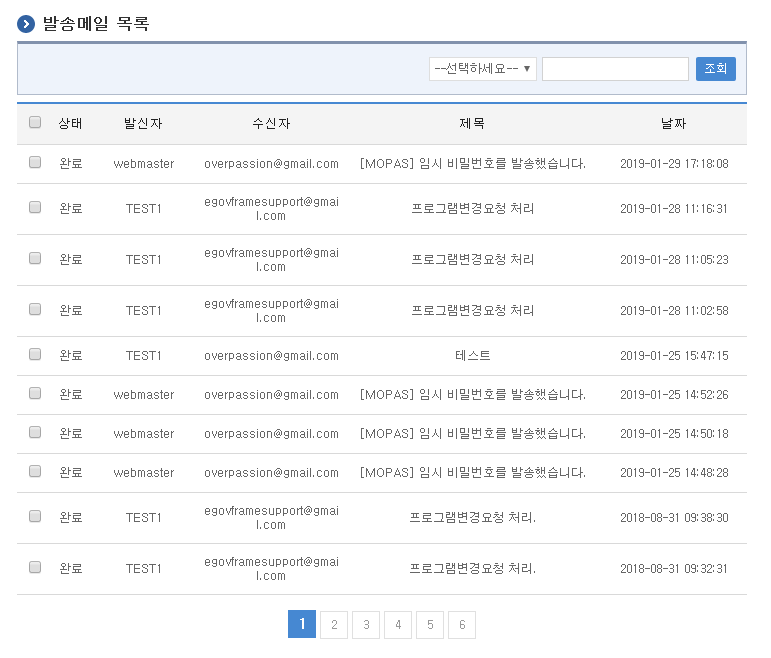The height and width of the screenshot is (658, 771).
Task: Open mail sent at 2019-01-29 17:18:08
Action: pos(472,163)
